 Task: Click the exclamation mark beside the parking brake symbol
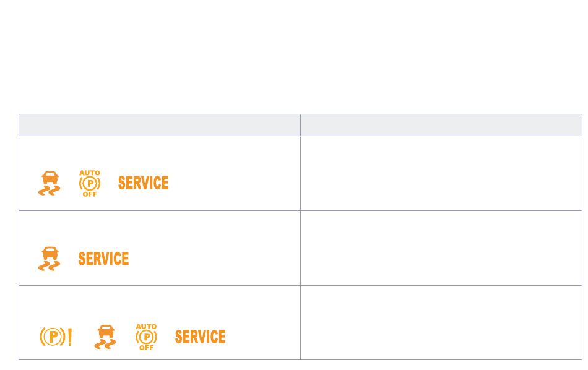click(x=70, y=337)
